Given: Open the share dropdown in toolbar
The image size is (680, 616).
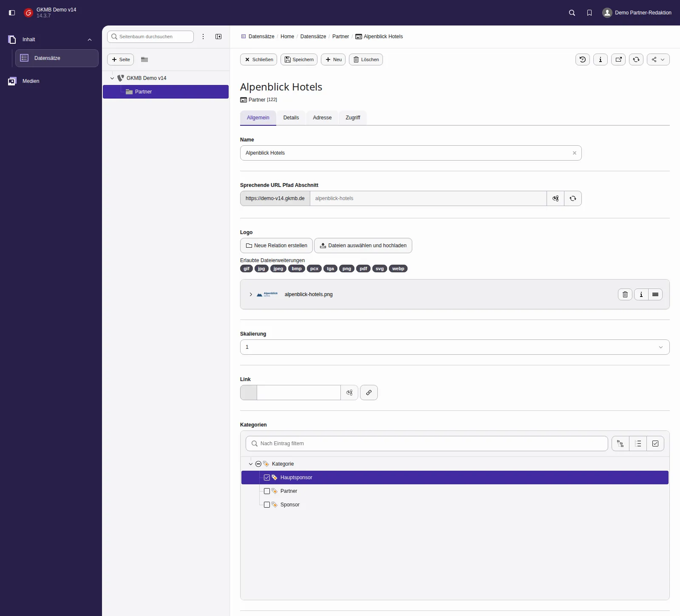Looking at the screenshot, I should pos(658,59).
